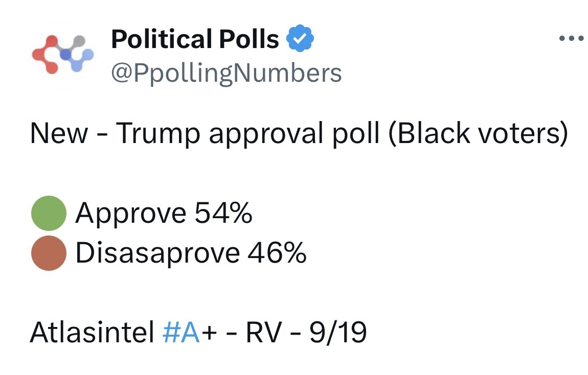Open the @PpollingNumbers handle link
This screenshot has height=375, width=588.
[x=226, y=73]
